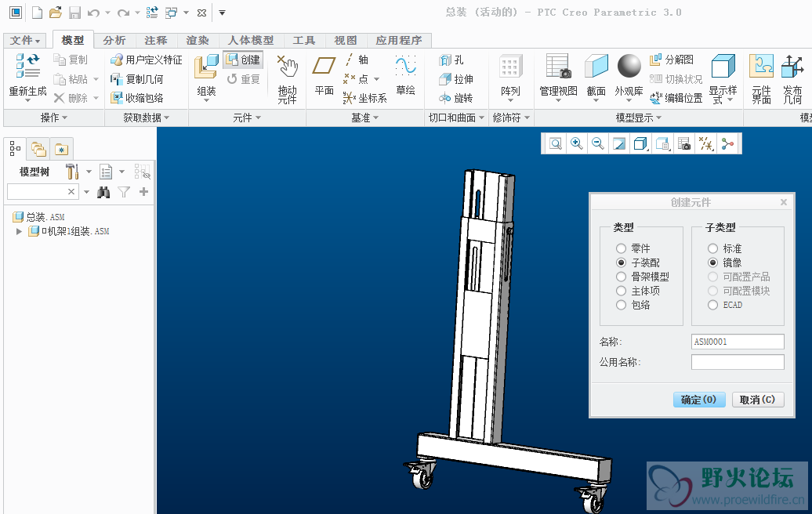Switch to the 工具 (Tools) tab
The height and width of the screenshot is (514, 812).
coord(304,41)
